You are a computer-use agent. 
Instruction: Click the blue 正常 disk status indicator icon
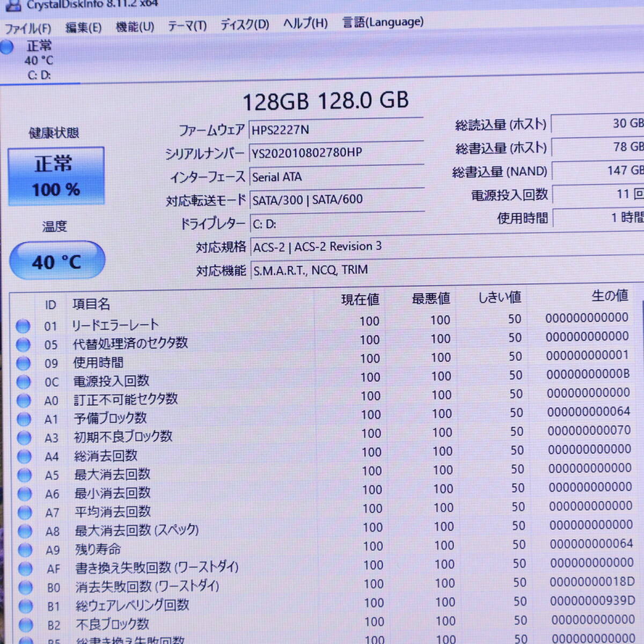tap(6, 48)
